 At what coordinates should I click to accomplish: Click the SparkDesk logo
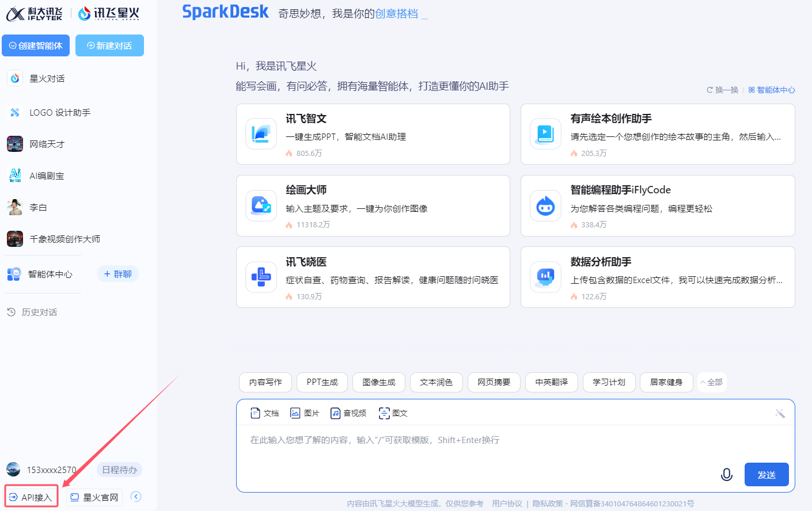(x=225, y=12)
